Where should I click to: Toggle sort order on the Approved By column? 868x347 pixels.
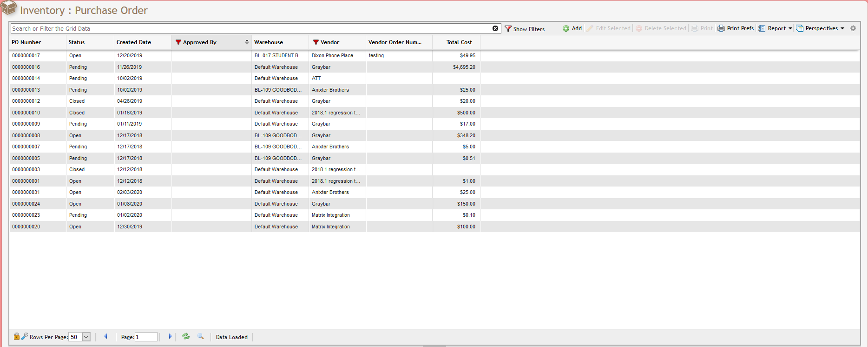(247, 42)
